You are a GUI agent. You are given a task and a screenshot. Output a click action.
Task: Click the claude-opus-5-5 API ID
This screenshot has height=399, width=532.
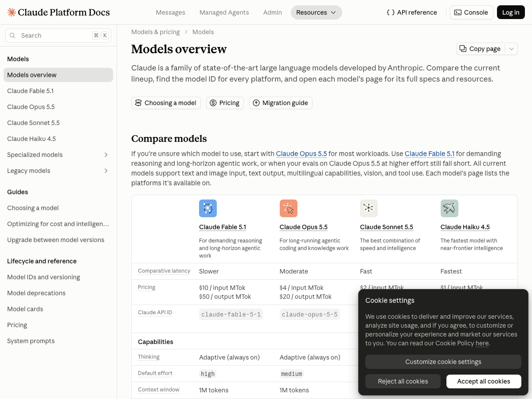point(310,314)
